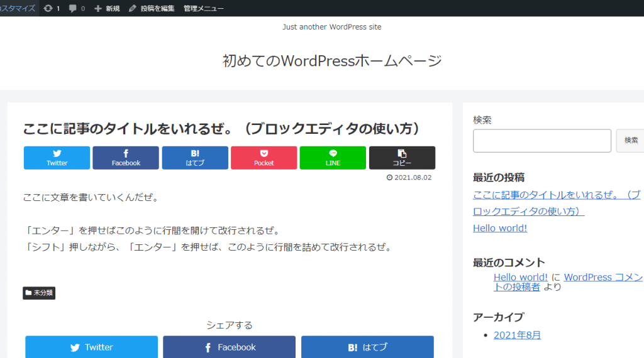Save to Pocket button
Screen dimensions: 644x358
point(264,158)
